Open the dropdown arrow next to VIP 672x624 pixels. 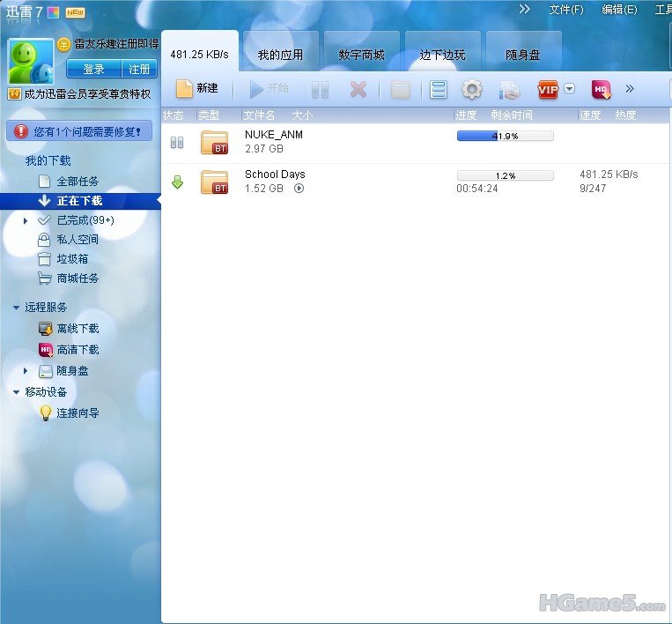[570, 89]
